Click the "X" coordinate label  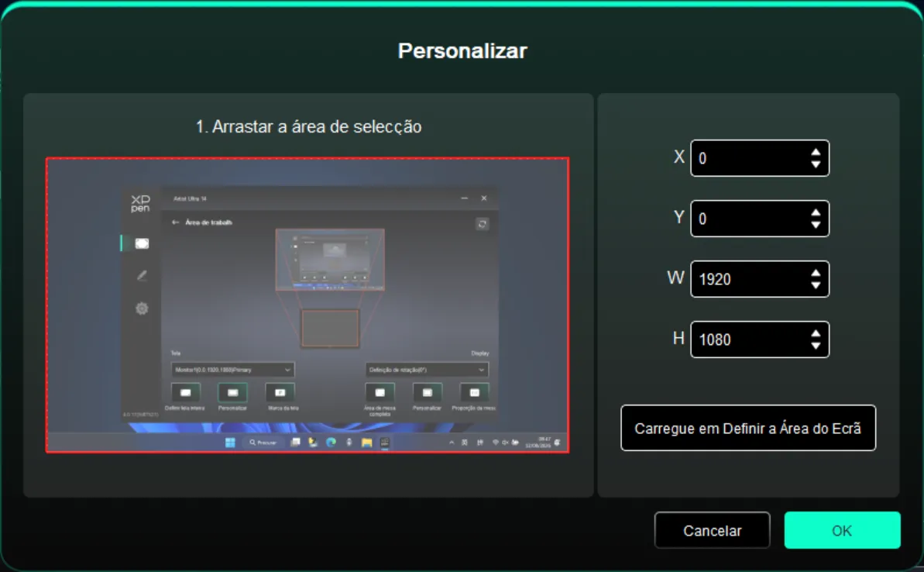[x=679, y=157]
